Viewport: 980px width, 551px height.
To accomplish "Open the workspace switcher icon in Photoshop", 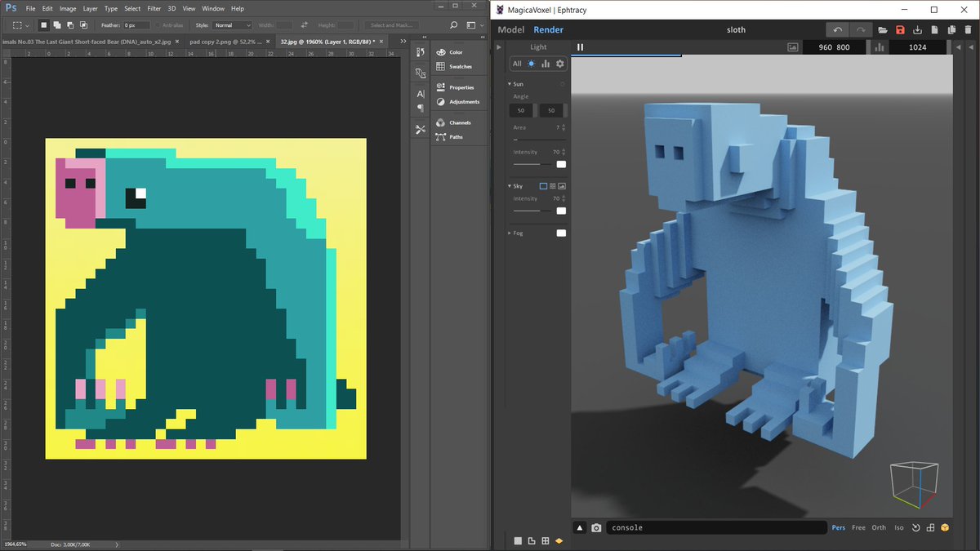I will click(x=473, y=25).
